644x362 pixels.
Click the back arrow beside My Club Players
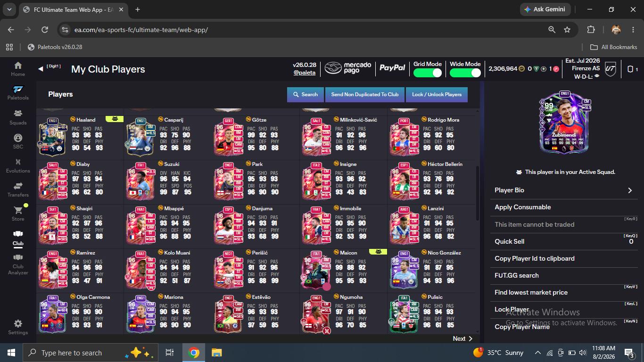pyautogui.click(x=41, y=69)
